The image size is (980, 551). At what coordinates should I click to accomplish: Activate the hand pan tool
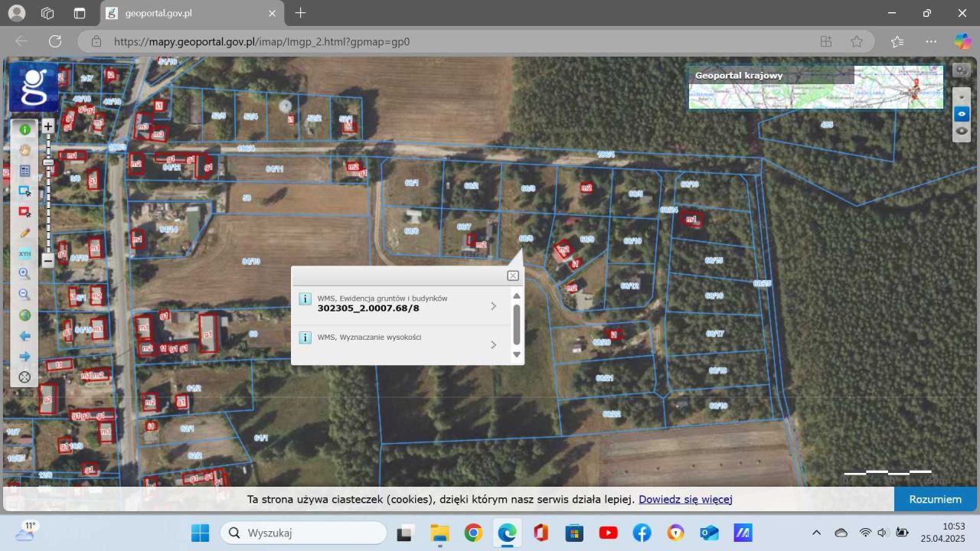point(24,150)
